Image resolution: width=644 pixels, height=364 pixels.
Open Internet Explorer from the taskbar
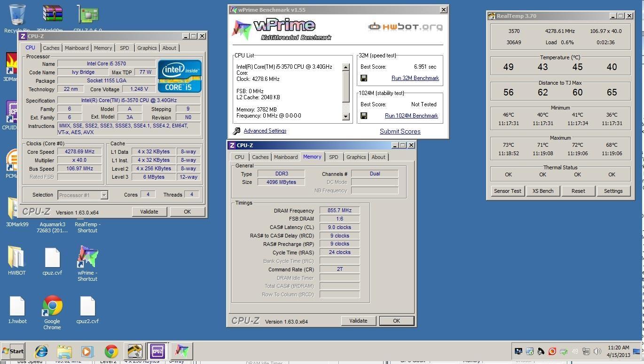(41, 351)
